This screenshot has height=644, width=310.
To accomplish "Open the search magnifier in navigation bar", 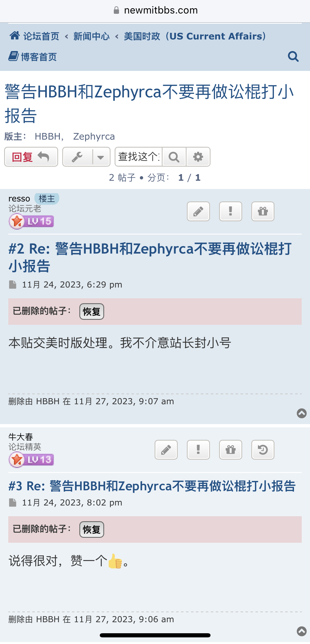I will pos(293,57).
